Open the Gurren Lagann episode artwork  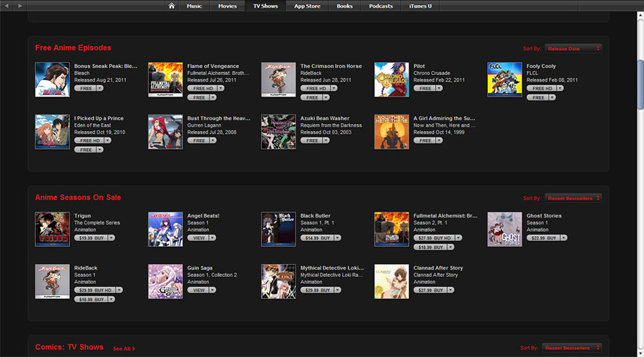pos(165,132)
